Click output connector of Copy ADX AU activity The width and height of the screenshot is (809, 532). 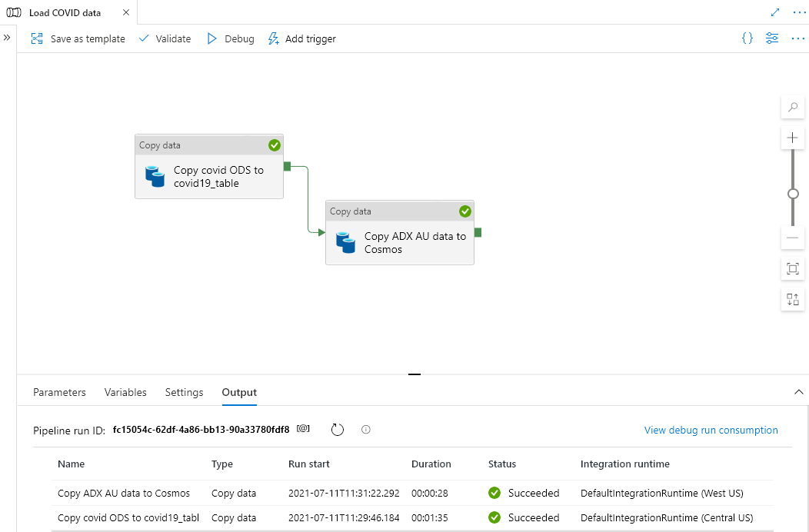point(478,232)
